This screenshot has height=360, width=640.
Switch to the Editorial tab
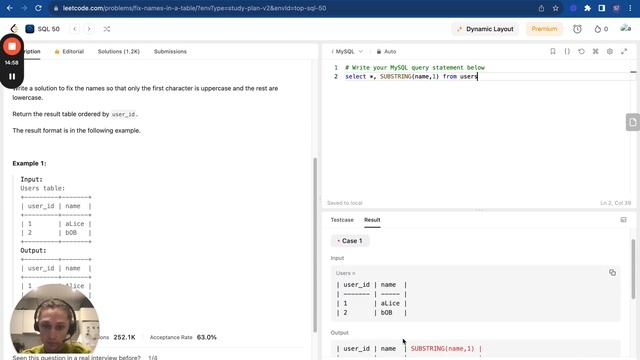pos(69,51)
